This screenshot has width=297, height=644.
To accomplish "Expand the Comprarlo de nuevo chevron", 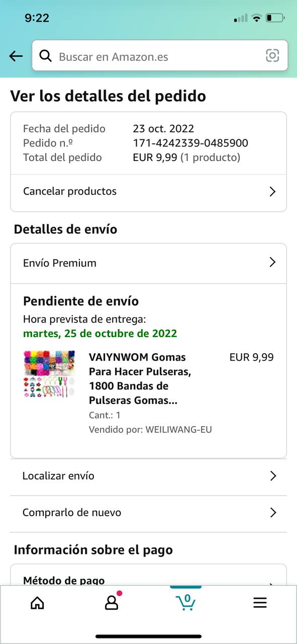I will click(x=273, y=513).
